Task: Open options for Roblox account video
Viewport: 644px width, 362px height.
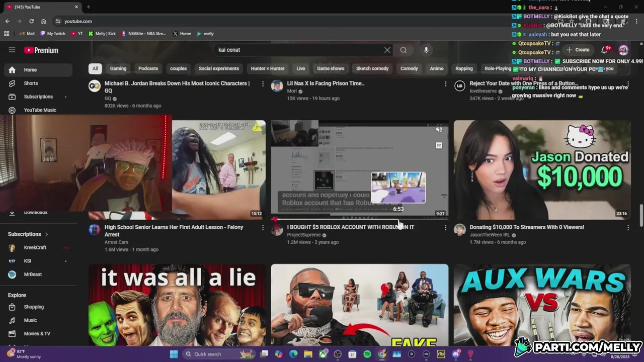Action: (445, 228)
